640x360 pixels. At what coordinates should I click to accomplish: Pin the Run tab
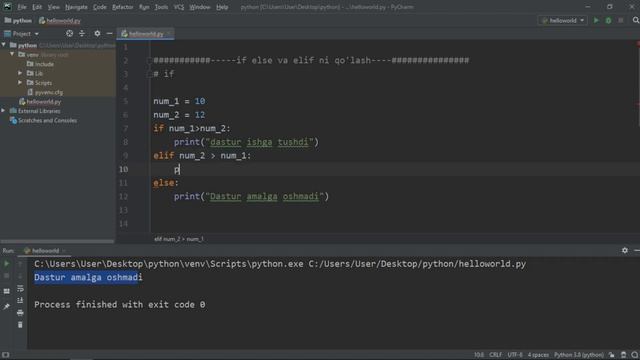pyautogui.click(x=7, y=306)
